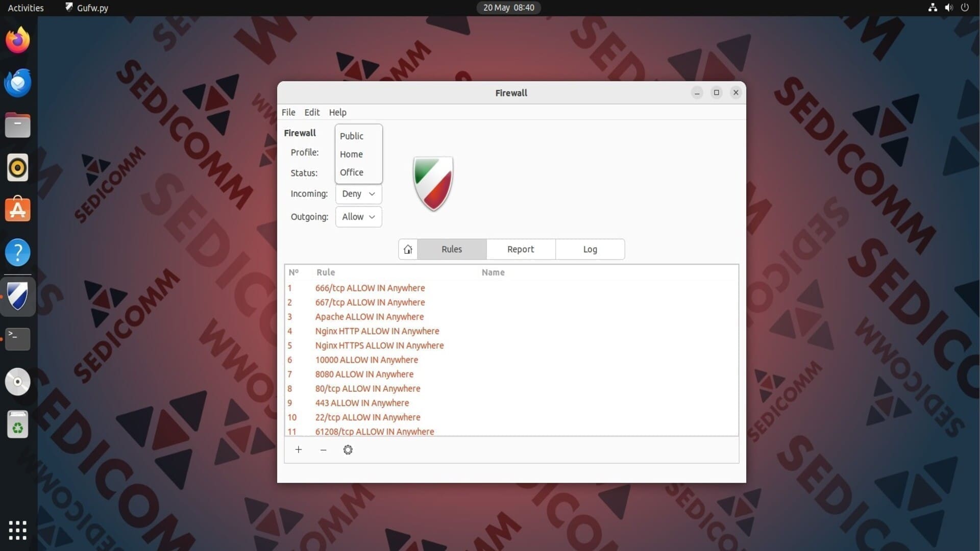Expand the Outgoing Allow dropdown
The height and width of the screenshot is (551, 980).
358,217
